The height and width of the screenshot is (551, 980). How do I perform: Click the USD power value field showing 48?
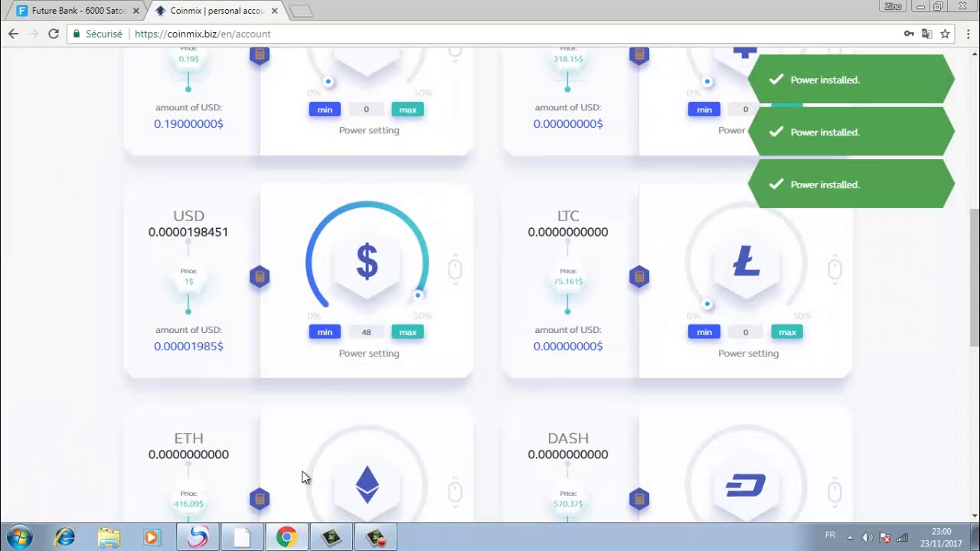[366, 332]
